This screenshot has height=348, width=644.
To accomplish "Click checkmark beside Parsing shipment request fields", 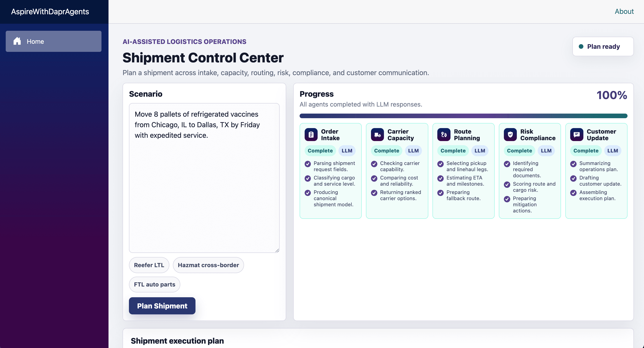I will [x=308, y=164].
